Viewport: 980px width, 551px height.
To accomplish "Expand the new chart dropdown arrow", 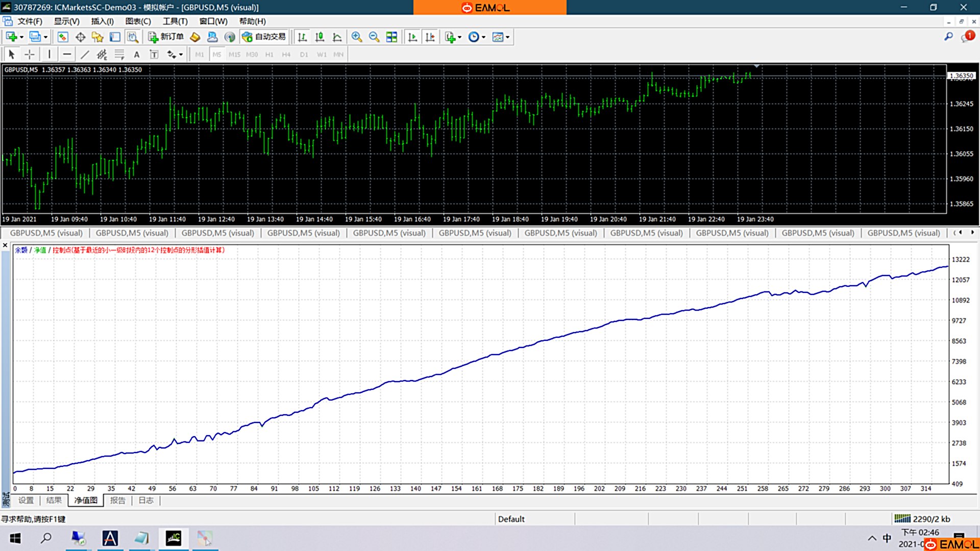I will coord(21,37).
